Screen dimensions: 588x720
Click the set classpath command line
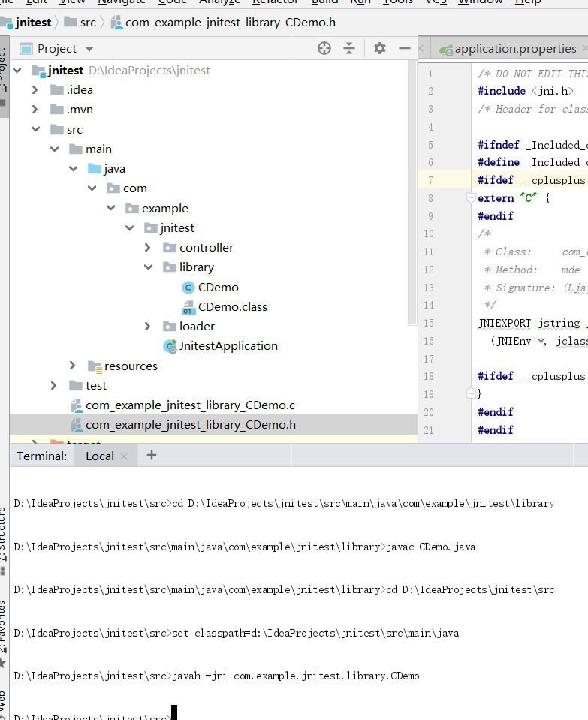pos(315,633)
